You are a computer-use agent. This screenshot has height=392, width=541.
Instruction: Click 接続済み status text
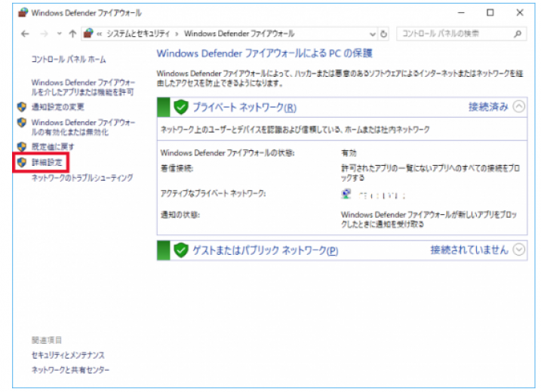pyautogui.click(x=488, y=107)
